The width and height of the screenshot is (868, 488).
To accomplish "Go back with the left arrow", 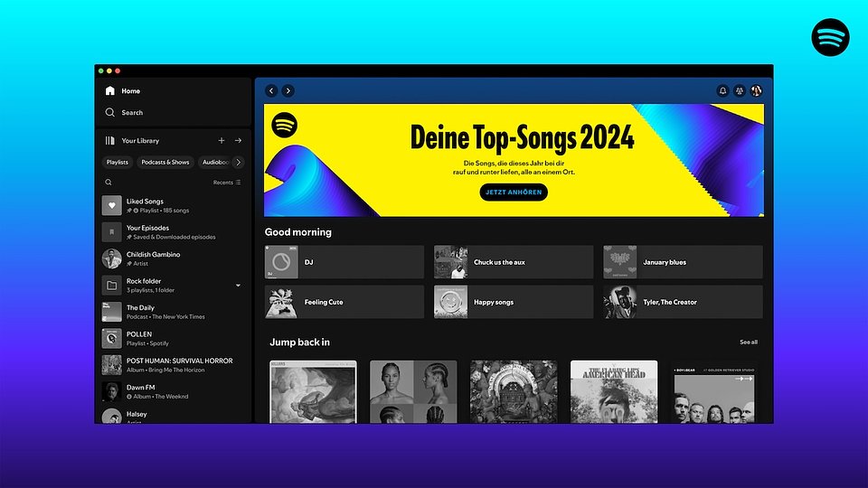I will [271, 91].
